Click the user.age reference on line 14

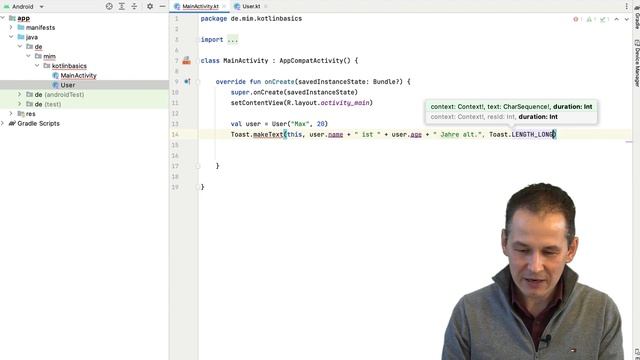[407, 134]
